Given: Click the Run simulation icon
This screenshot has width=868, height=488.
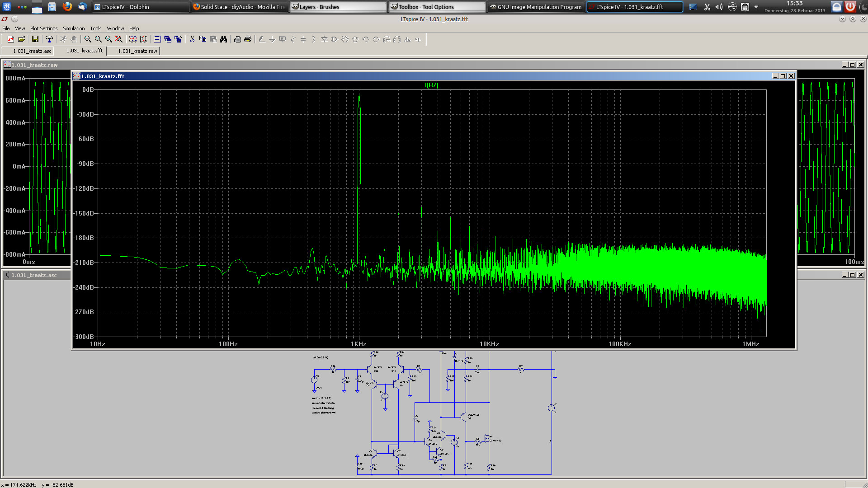Looking at the screenshot, I should point(63,39).
